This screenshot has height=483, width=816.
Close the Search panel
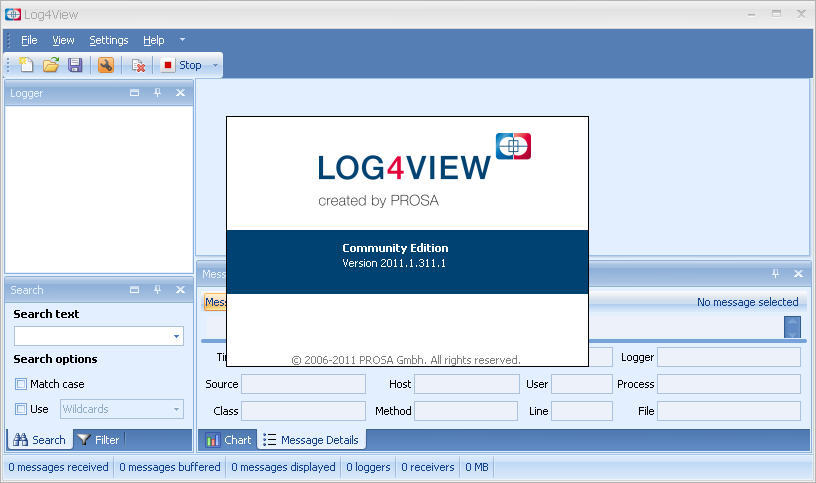180,290
